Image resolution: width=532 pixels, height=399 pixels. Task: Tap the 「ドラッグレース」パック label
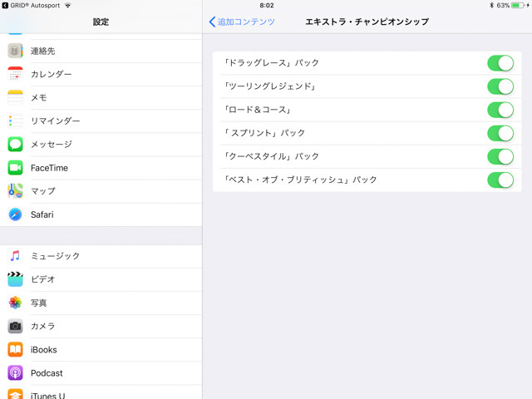(272, 63)
